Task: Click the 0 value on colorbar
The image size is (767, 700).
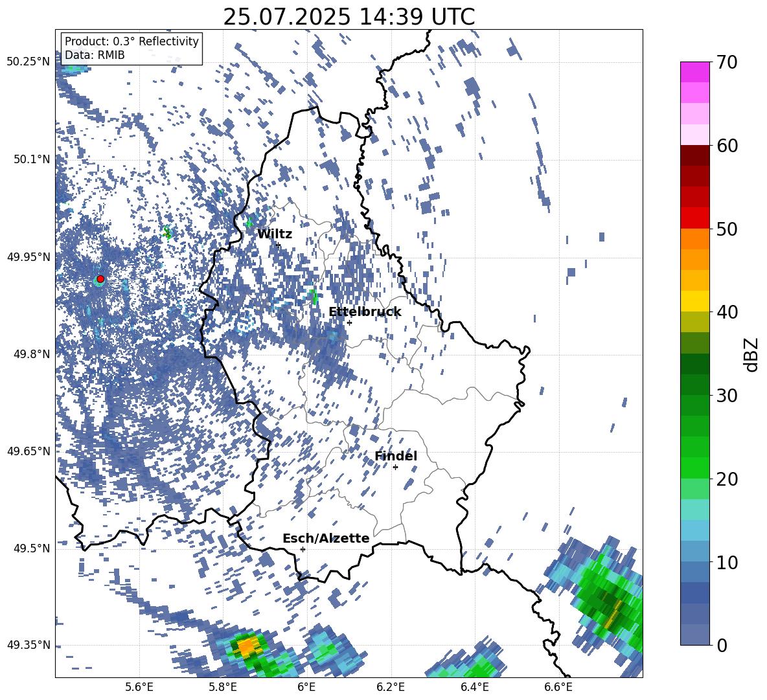Action: [722, 645]
